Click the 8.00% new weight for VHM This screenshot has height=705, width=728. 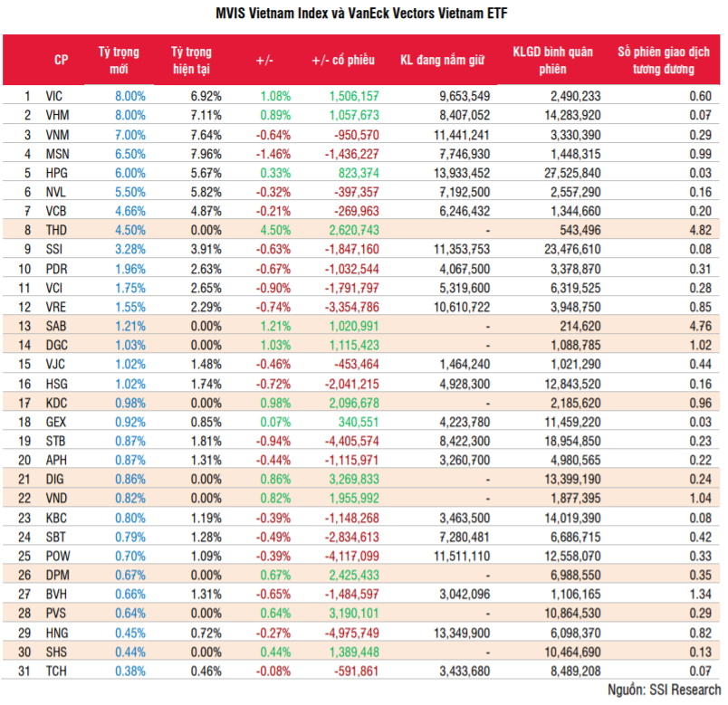click(x=129, y=115)
